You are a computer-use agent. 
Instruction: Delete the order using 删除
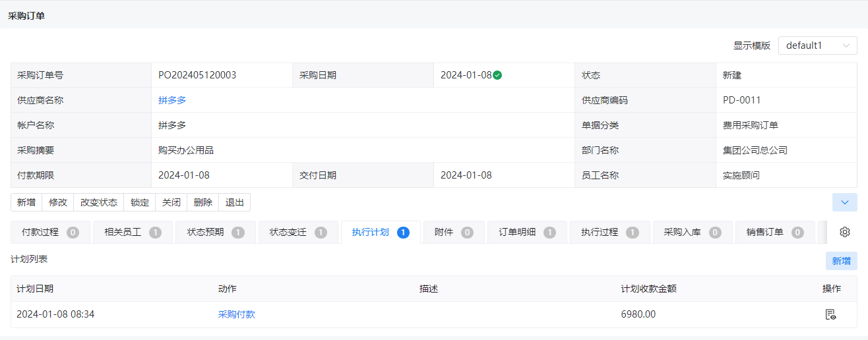pos(203,202)
